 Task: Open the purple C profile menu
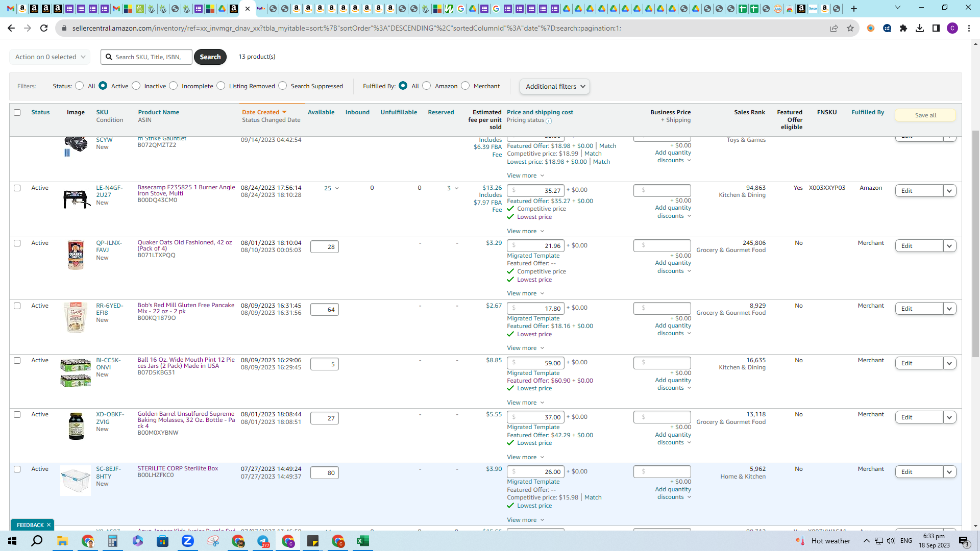(952, 28)
